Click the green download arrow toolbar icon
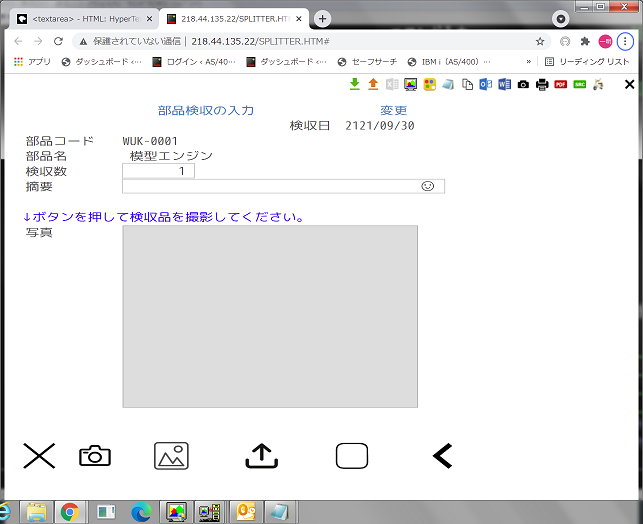This screenshot has width=643, height=524. [355, 85]
